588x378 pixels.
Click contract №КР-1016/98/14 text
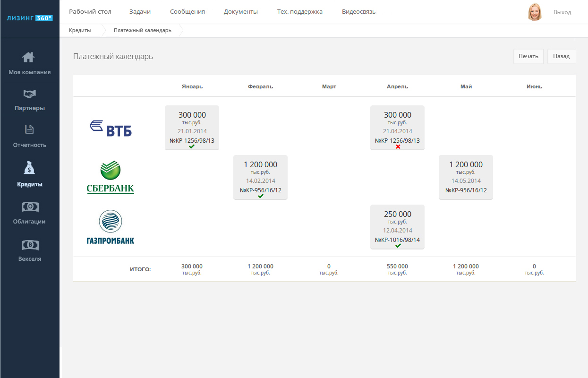point(397,240)
